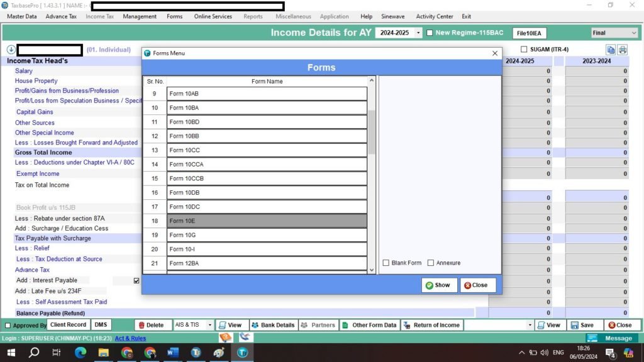644x362 pixels.
Task: Click the File10IEA button
Action: pyautogui.click(x=529, y=33)
